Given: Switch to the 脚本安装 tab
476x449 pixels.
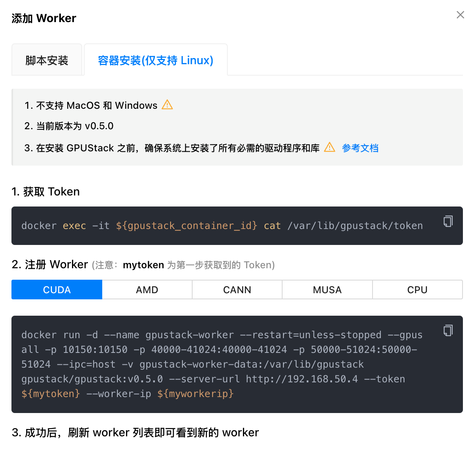Looking at the screenshot, I should (x=47, y=60).
